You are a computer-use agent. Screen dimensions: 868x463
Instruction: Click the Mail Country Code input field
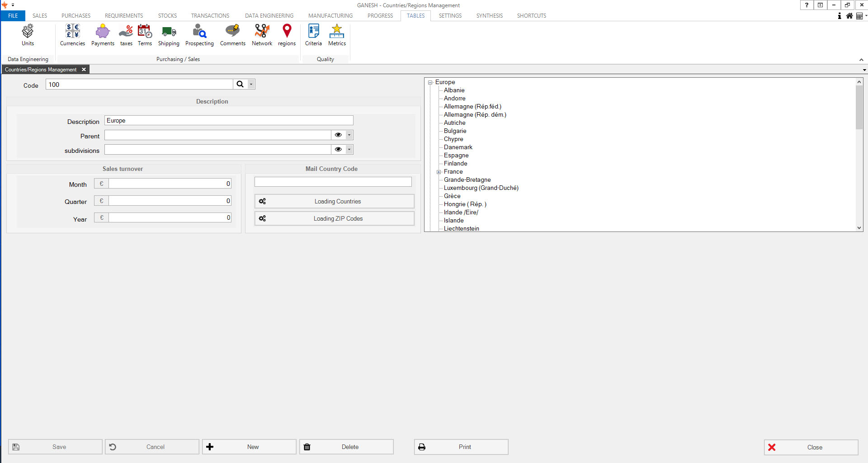(x=333, y=182)
